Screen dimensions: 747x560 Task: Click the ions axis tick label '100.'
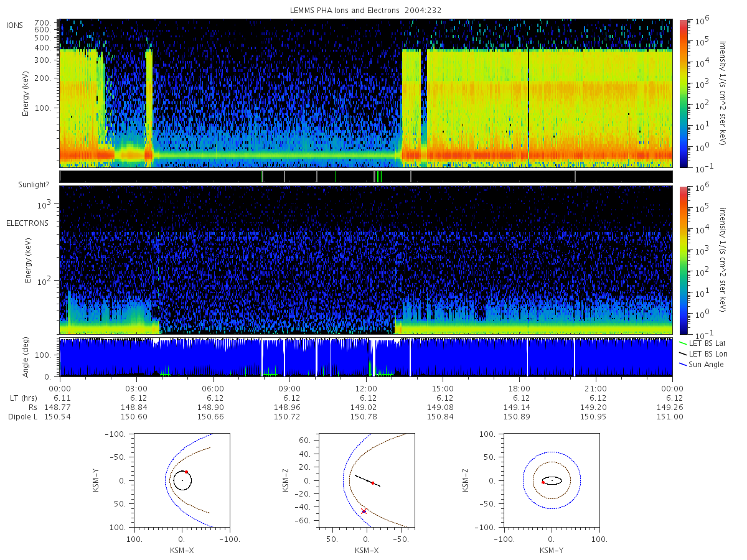point(44,108)
